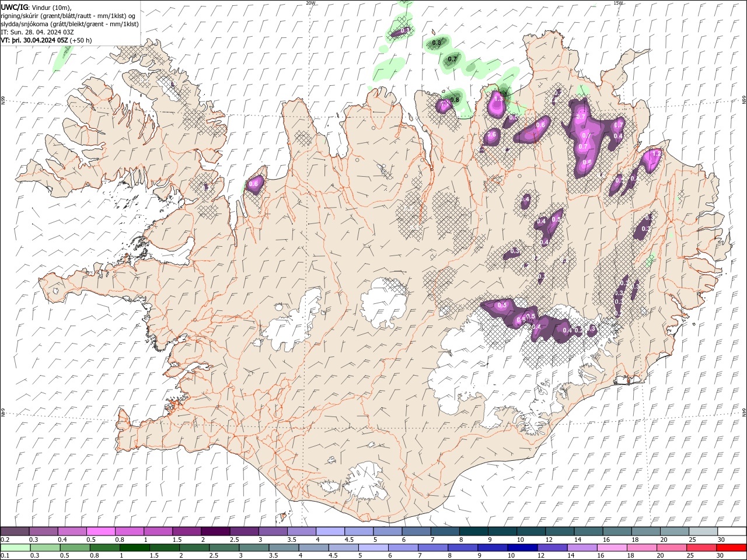The height and width of the screenshot is (560, 747).
Task: Click the 1.2 precipitation value on the map
Action: point(656,153)
